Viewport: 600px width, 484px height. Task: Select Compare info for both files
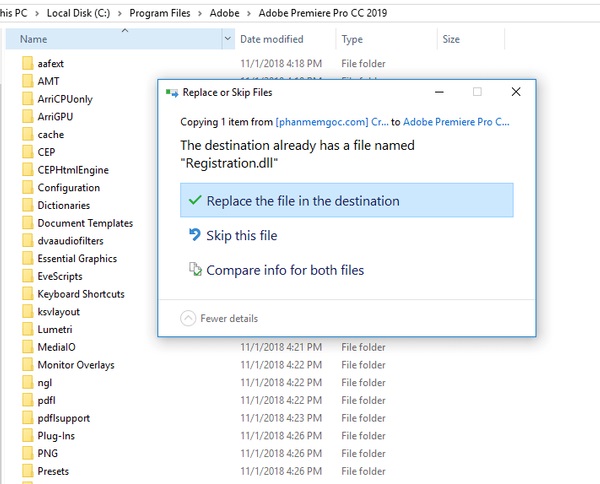pos(284,270)
